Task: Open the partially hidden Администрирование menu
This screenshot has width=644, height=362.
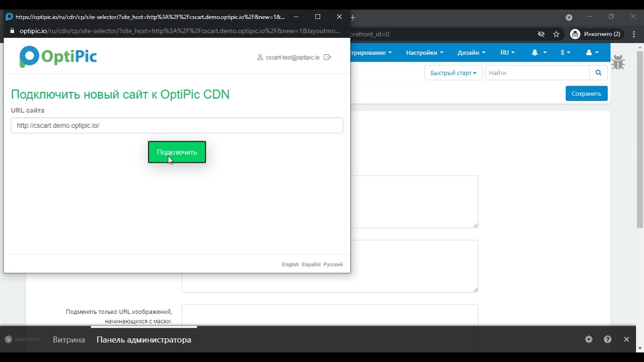Action: coord(371,52)
